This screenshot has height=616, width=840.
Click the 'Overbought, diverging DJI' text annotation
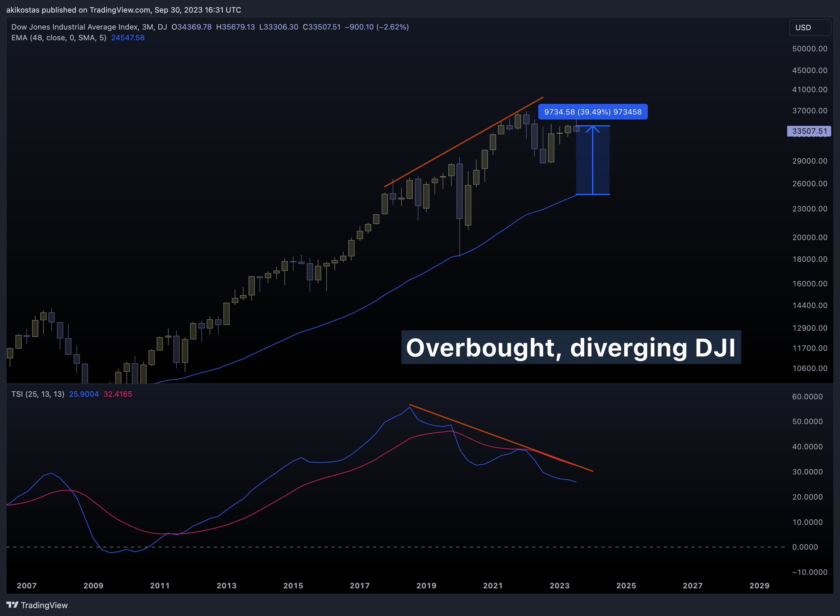571,348
